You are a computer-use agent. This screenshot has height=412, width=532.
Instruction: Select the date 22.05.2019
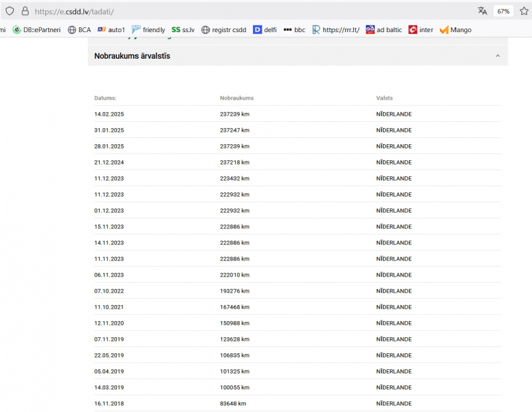[x=109, y=355]
